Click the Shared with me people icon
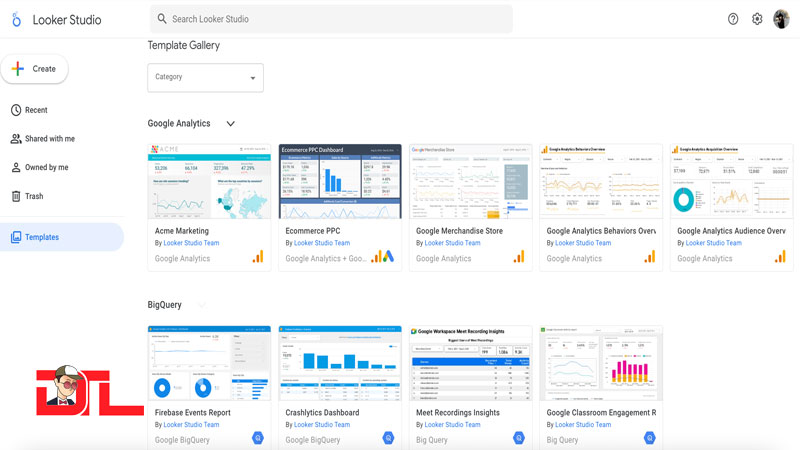This screenshot has width=800, height=450. click(x=16, y=139)
